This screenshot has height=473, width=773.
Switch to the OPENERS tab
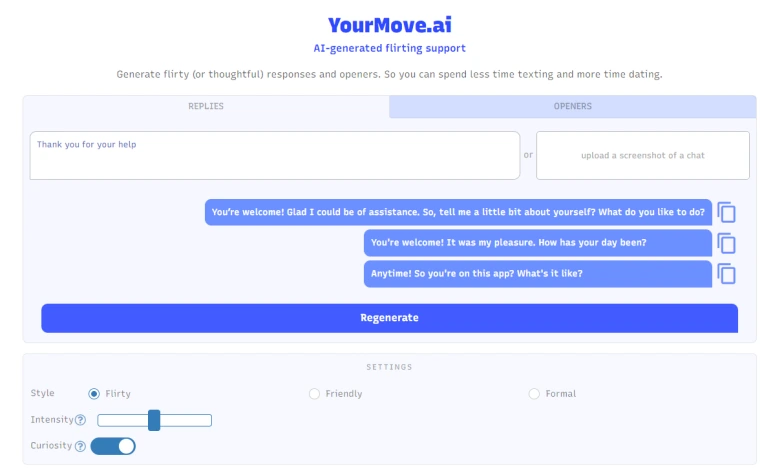pyautogui.click(x=572, y=107)
